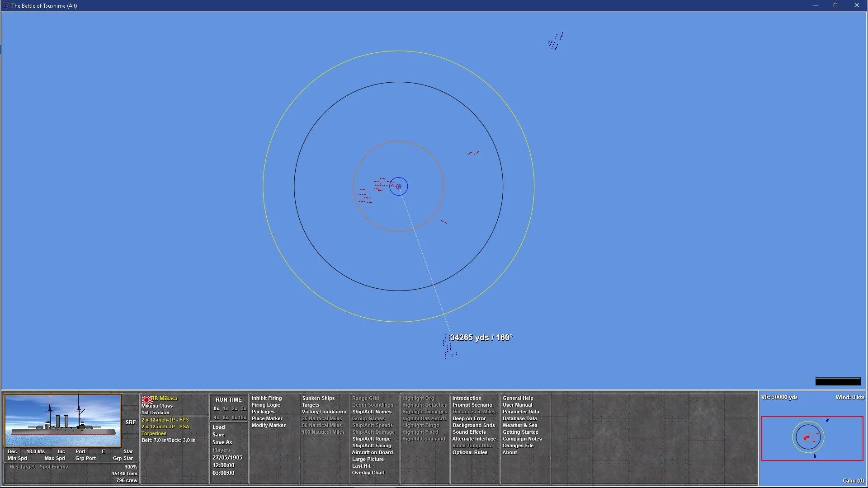Click the black bar above the minimap
868x488 pixels.
pos(838,382)
